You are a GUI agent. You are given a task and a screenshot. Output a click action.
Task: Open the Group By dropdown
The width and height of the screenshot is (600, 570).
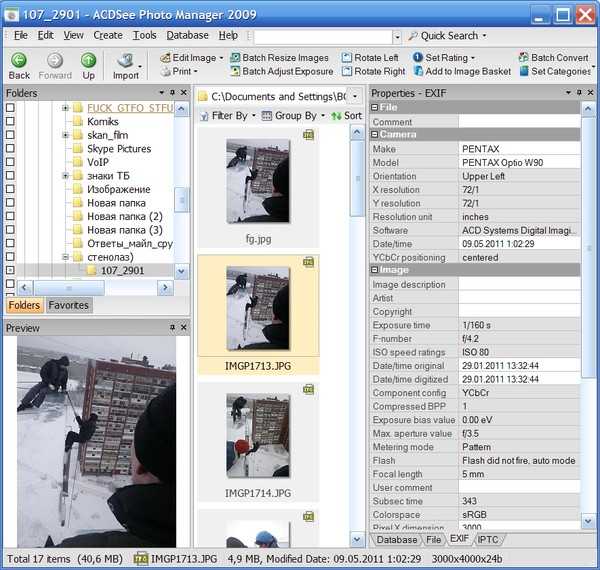point(293,116)
